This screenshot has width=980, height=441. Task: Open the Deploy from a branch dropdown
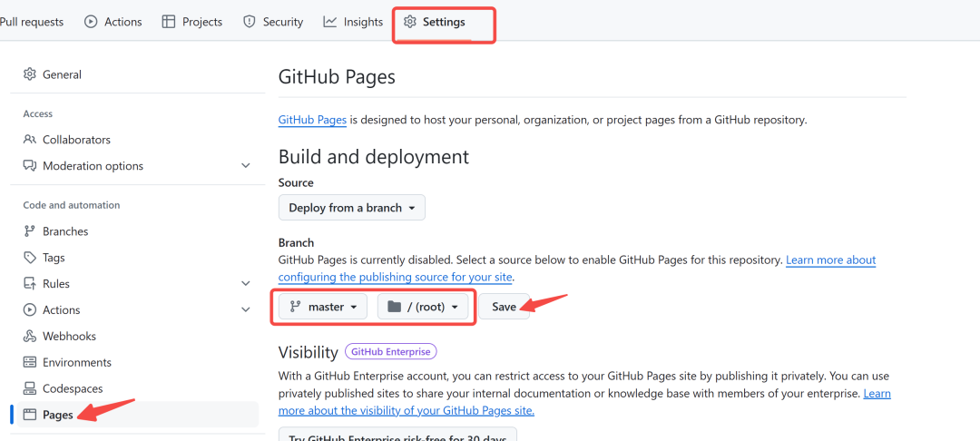(351, 208)
